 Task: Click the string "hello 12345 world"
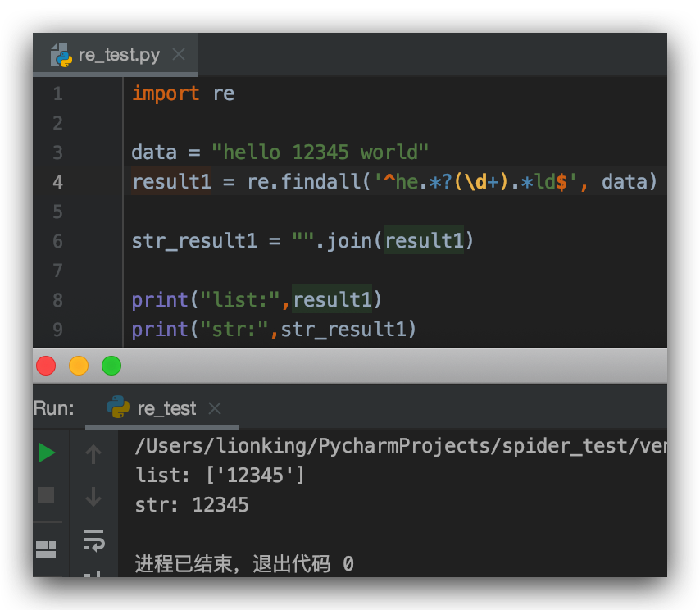point(320,152)
